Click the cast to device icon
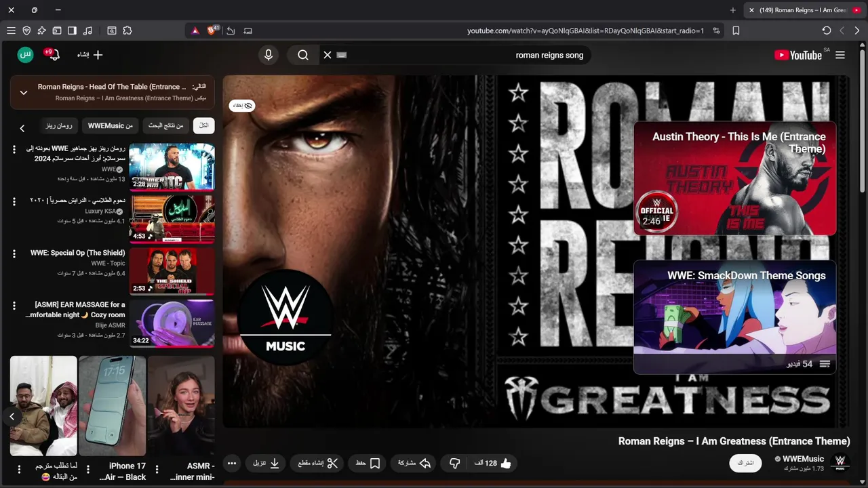 [x=248, y=30]
